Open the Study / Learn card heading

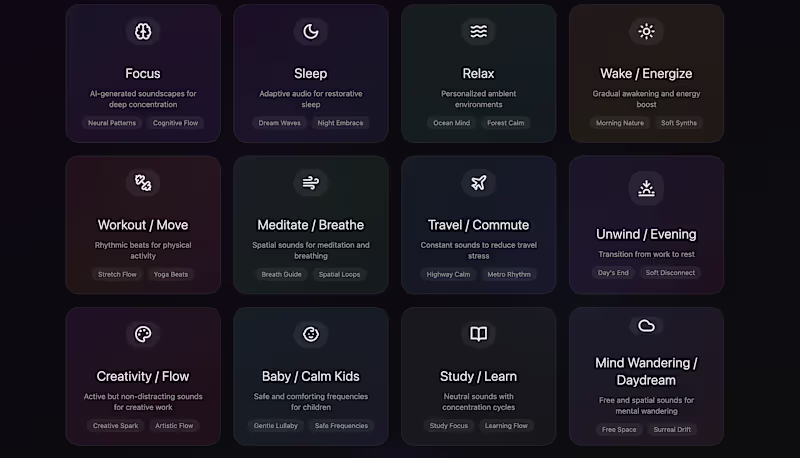click(x=479, y=376)
